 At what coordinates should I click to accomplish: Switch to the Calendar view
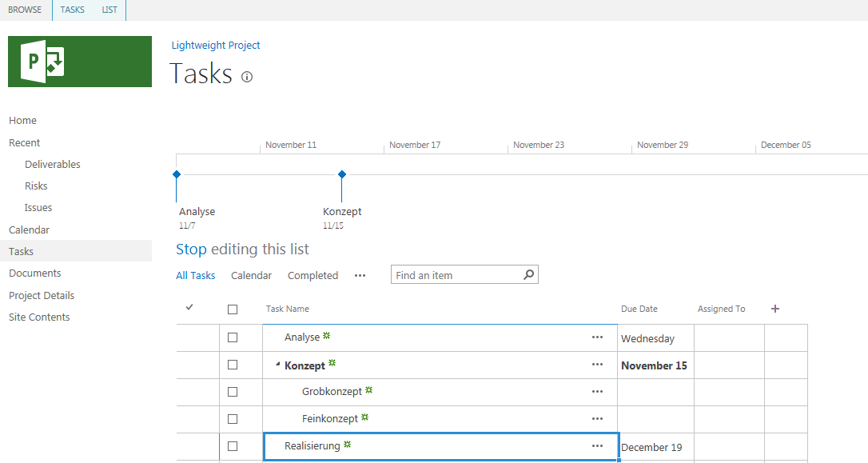tap(251, 275)
